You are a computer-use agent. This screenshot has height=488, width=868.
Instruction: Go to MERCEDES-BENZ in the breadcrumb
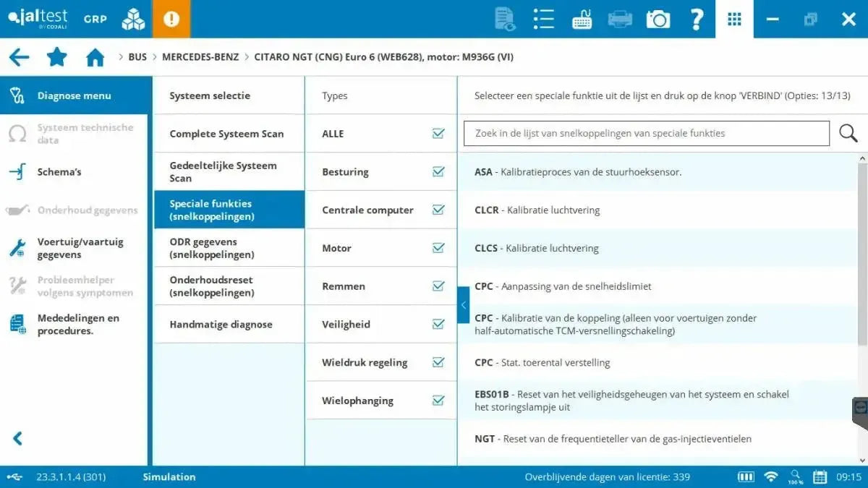(203, 56)
